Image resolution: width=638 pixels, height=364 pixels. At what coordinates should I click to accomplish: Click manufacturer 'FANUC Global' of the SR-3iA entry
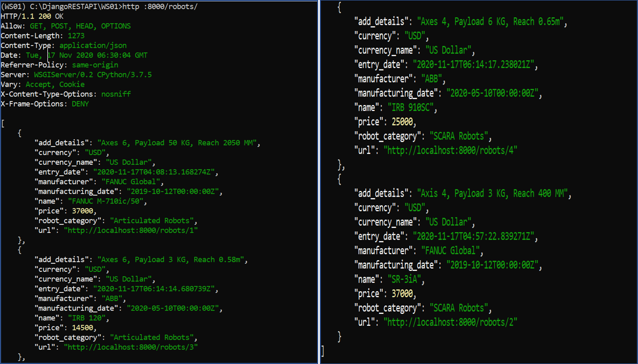click(x=451, y=250)
